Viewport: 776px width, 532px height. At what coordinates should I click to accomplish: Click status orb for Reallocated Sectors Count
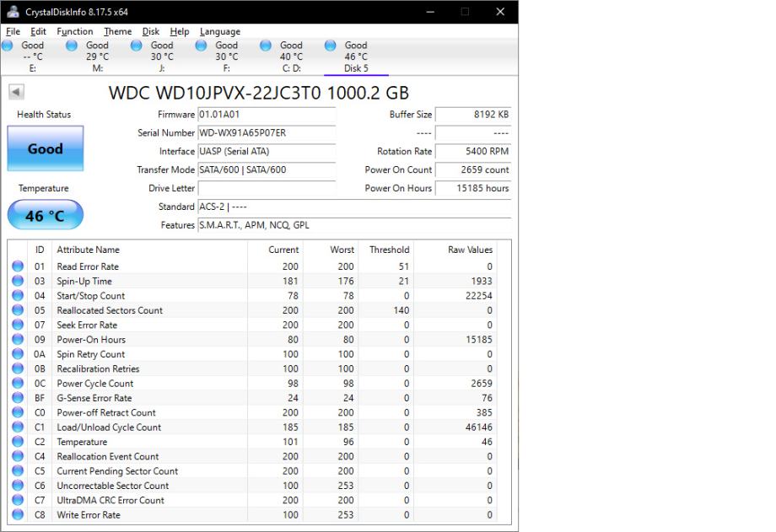coord(18,309)
